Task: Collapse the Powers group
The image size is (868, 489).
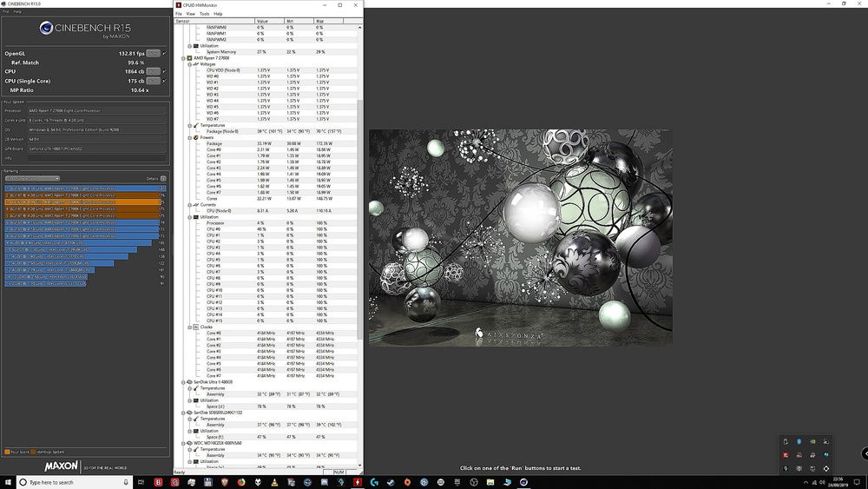Action: point(189,138)
